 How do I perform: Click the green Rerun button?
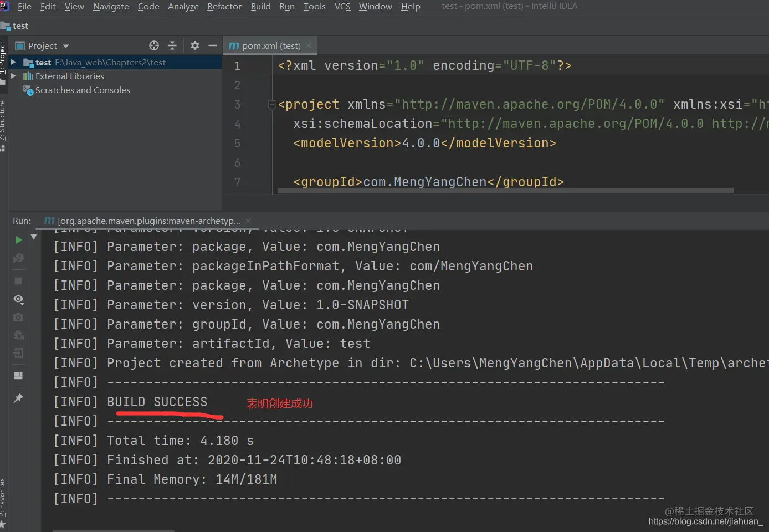click(18, 240)
